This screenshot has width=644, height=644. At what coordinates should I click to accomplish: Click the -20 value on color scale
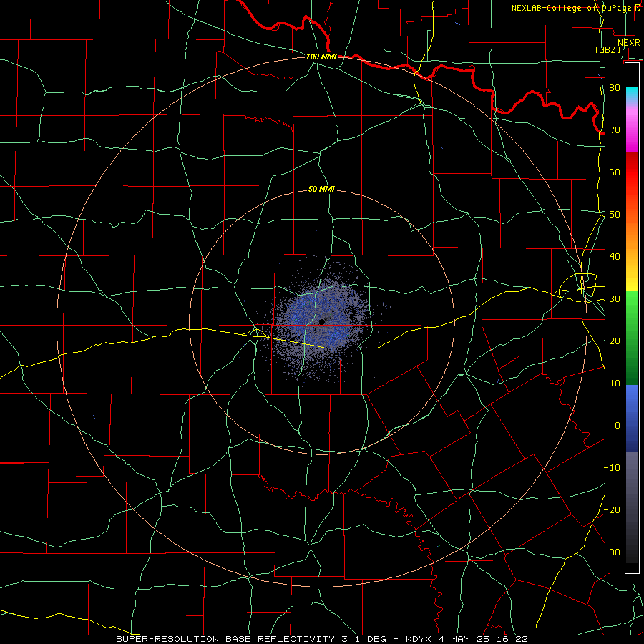tap(612, 509)
